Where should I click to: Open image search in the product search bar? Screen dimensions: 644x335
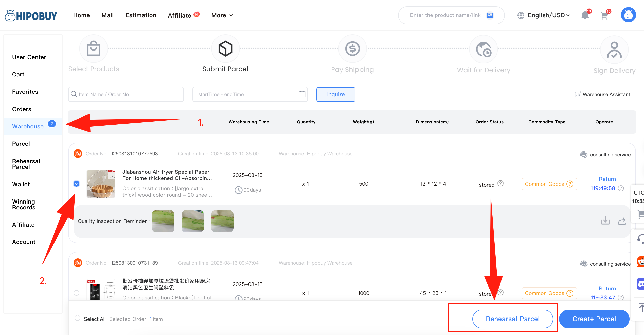490,15
